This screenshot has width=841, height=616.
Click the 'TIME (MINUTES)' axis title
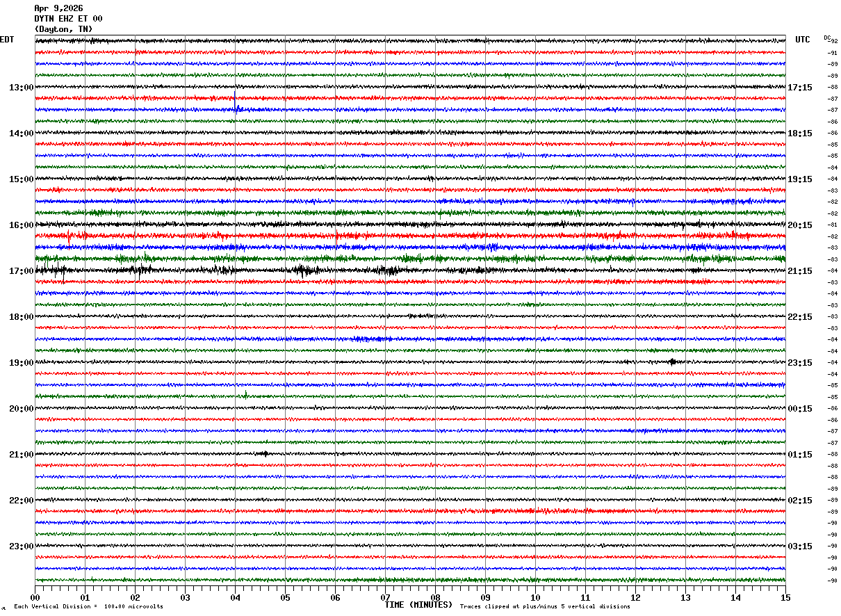(418, 605)
